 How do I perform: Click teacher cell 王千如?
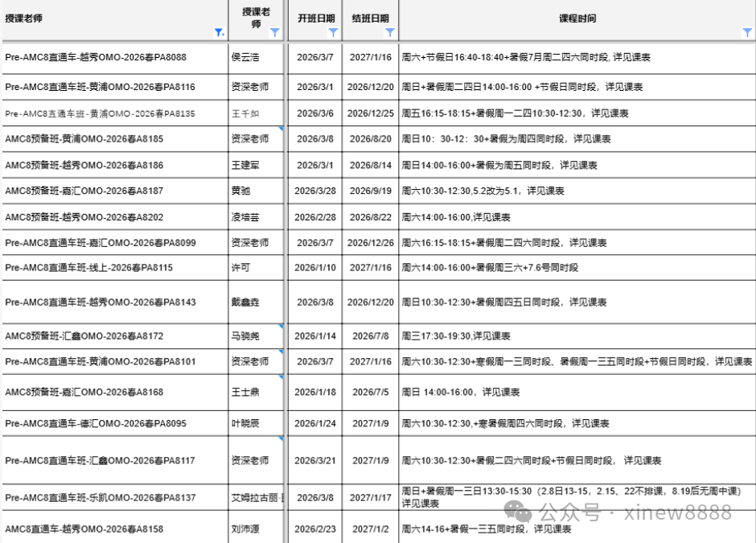pyautogui.click(x=244, y=113)
